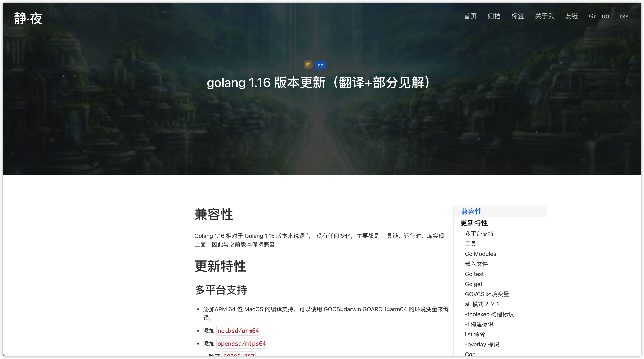
Task: Go to the 标签 tags page
Action: pyautogui.click(x=518, y=16)
